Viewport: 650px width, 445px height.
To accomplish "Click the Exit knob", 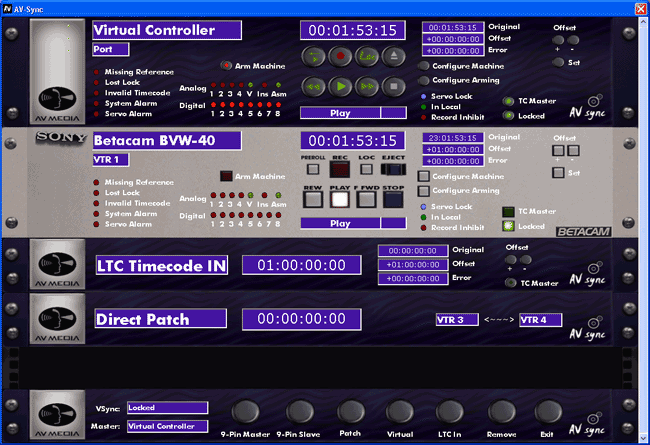I will tap(548, 411).
